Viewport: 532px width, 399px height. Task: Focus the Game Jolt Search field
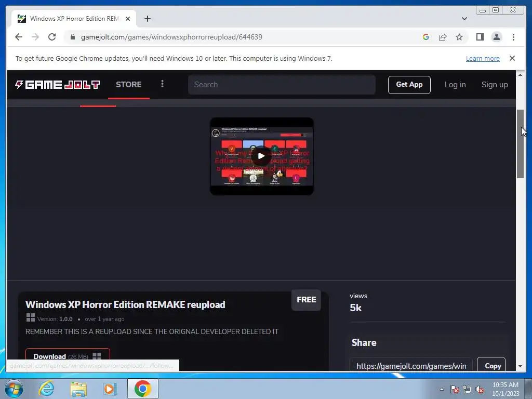[x=282, y=85]
